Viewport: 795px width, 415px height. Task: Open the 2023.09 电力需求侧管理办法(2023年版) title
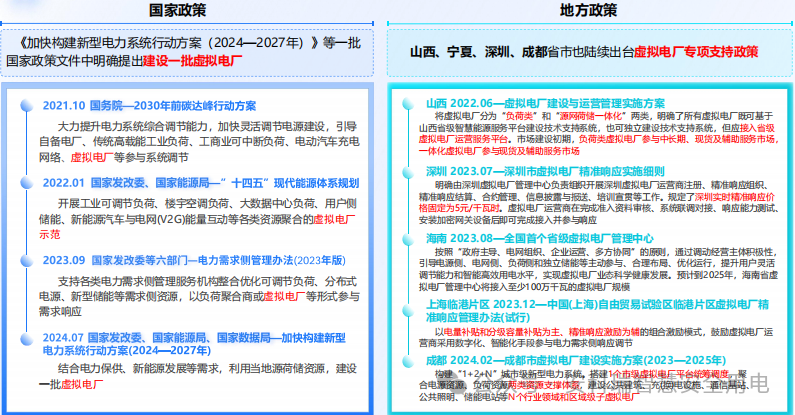[194, 260]
